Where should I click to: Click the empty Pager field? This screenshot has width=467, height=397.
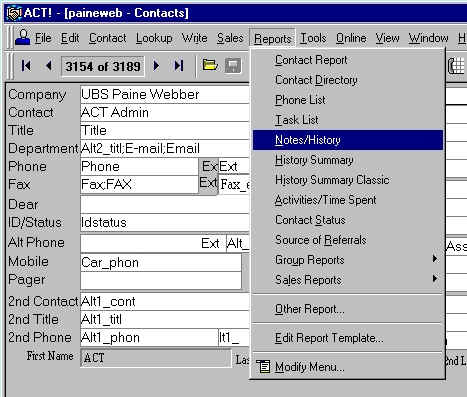click(x=161, y=280)
